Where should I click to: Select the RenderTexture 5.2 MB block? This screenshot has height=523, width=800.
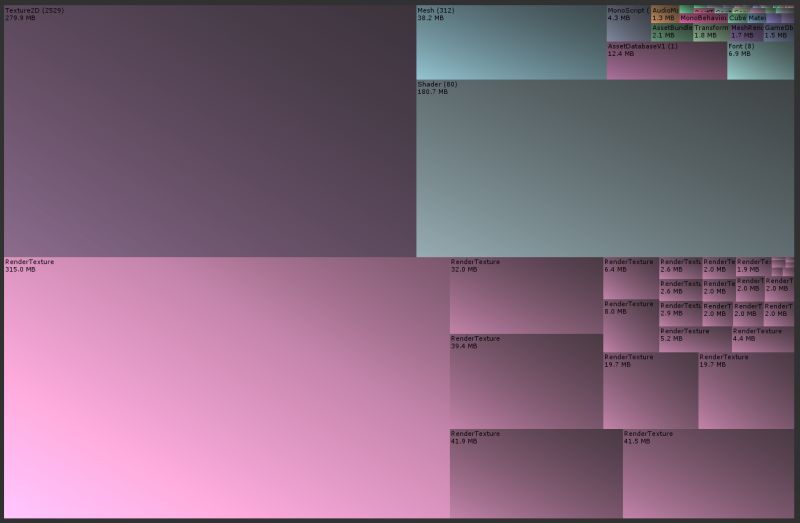(695, 339)
